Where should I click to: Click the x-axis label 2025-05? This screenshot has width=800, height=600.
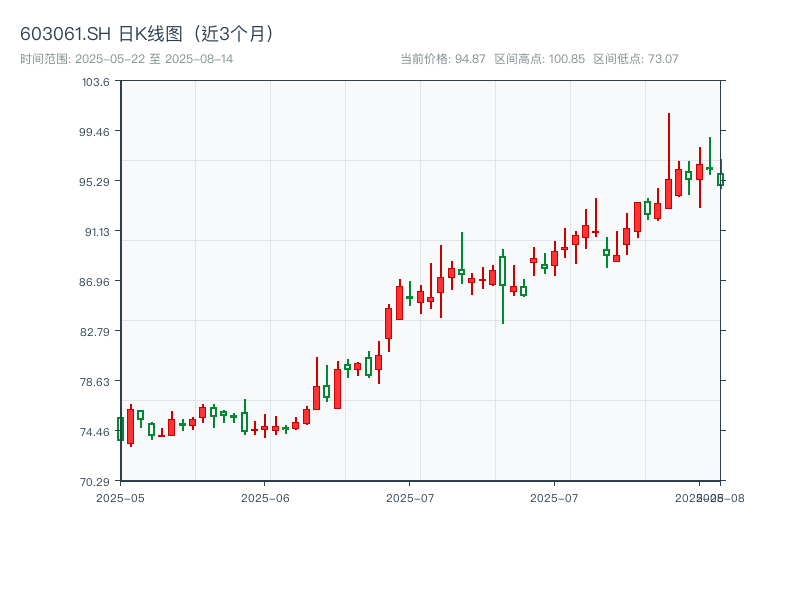point(120,498)
